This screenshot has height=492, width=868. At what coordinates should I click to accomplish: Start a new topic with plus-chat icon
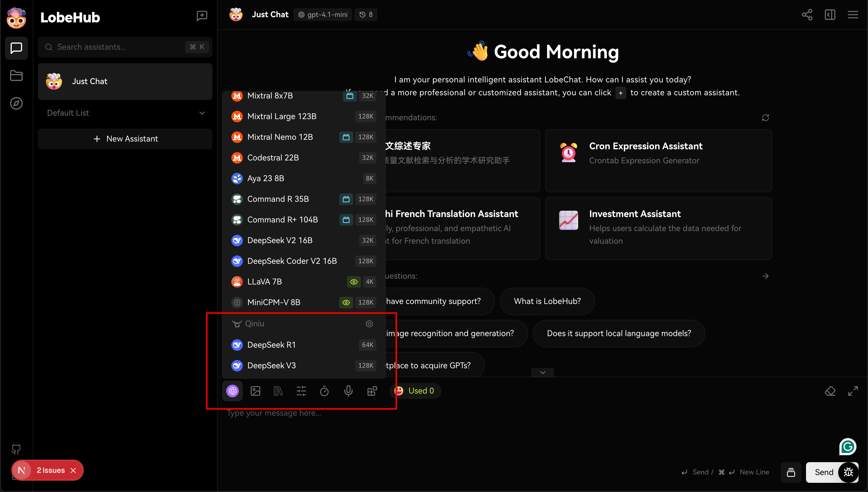pos(202,16)
